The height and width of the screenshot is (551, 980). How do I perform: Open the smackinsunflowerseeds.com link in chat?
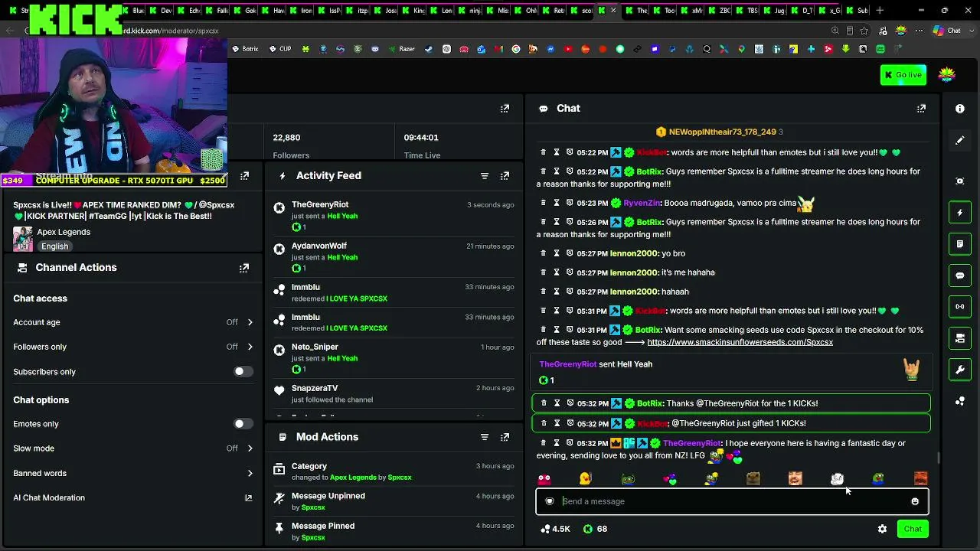point(740,342)
